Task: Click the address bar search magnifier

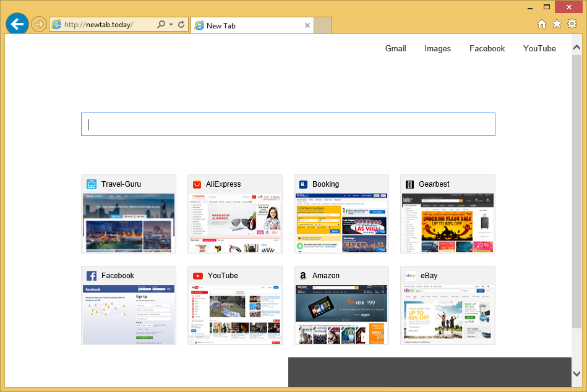Action: [x=161, y=25]
